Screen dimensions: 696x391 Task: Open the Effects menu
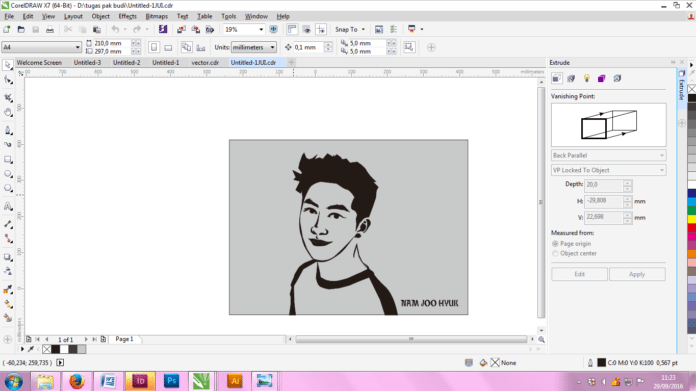pos(127,16)
